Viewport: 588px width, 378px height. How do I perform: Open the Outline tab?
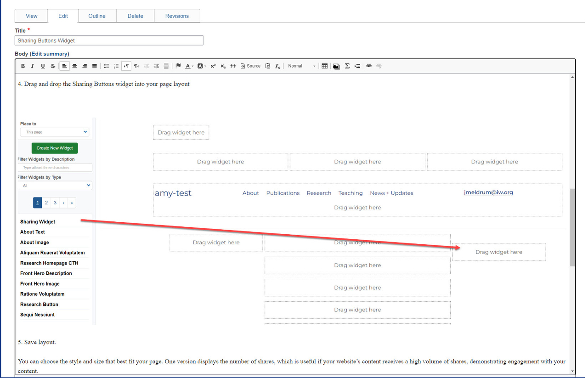pyautogui.click(x=97, y=16)
